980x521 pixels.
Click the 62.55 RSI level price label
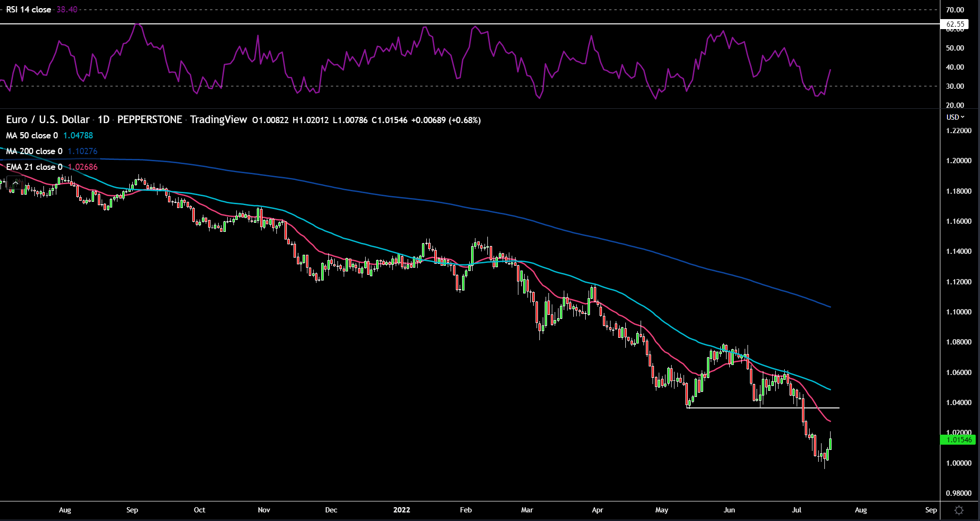(955, 24)
